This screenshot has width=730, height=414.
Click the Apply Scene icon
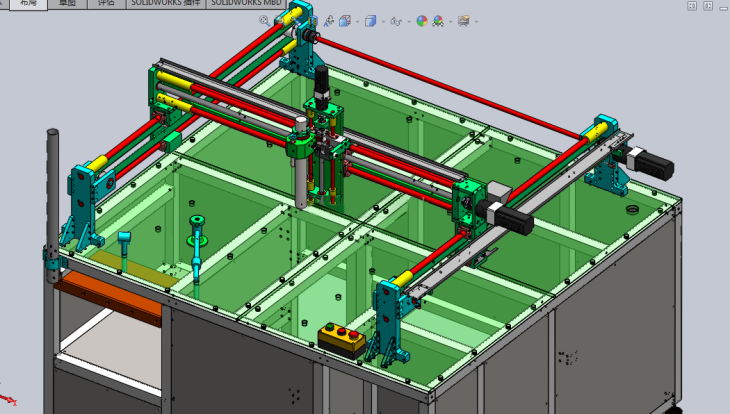[x=438, y=20]
